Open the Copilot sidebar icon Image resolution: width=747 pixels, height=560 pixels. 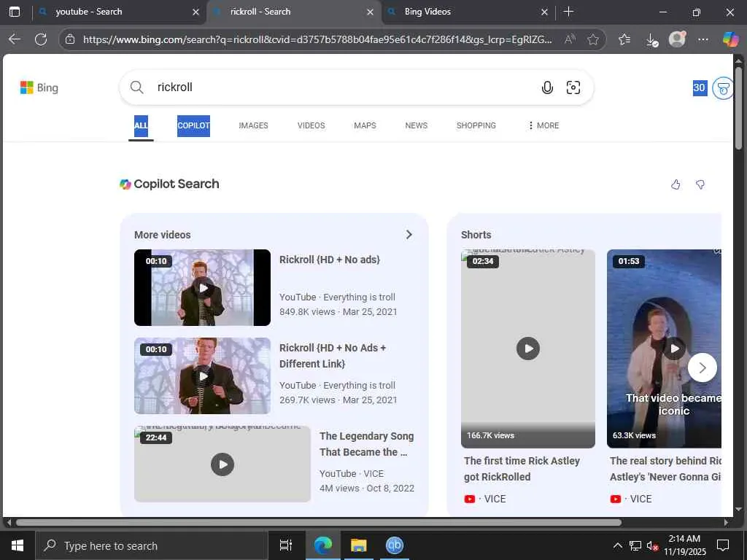click(x=730, y=39)
